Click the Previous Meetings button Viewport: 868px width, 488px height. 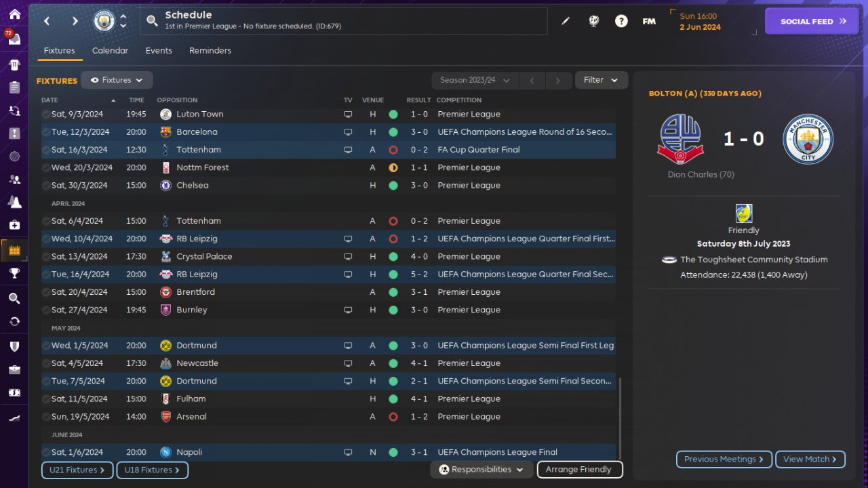(724, 460)
